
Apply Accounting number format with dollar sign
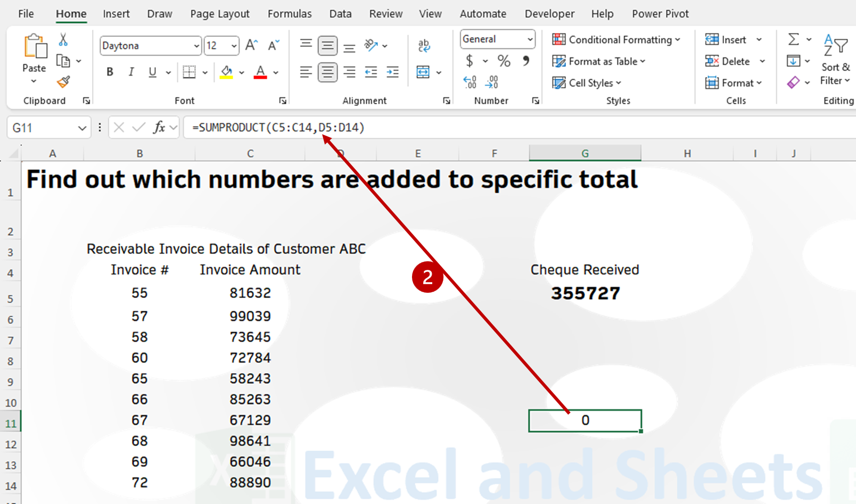[471, 61]
